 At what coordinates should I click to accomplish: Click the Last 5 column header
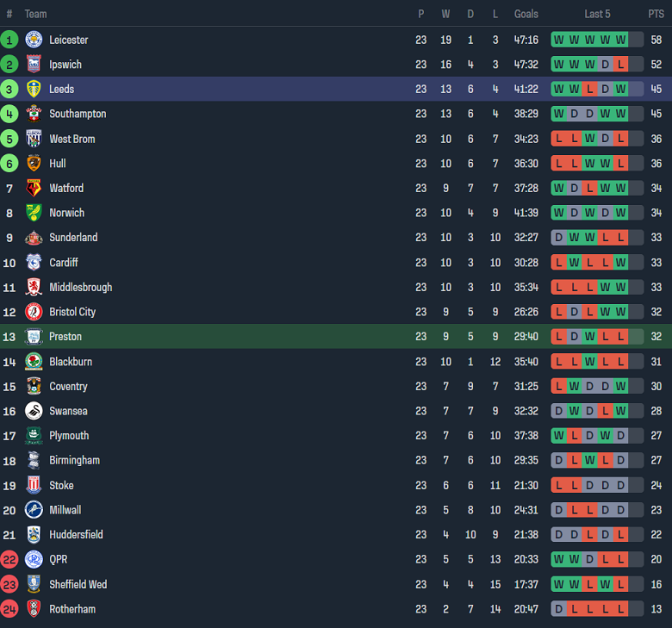point(597,14)
